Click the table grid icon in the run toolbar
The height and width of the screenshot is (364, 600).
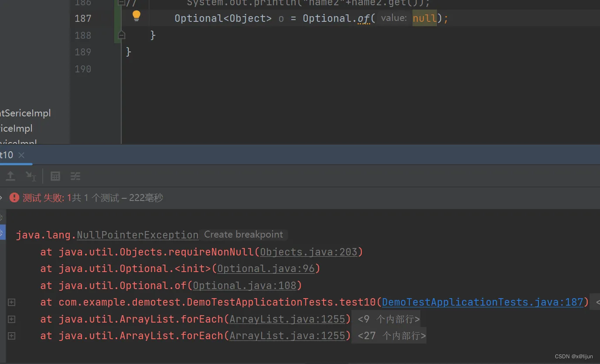tap(55, 176)
